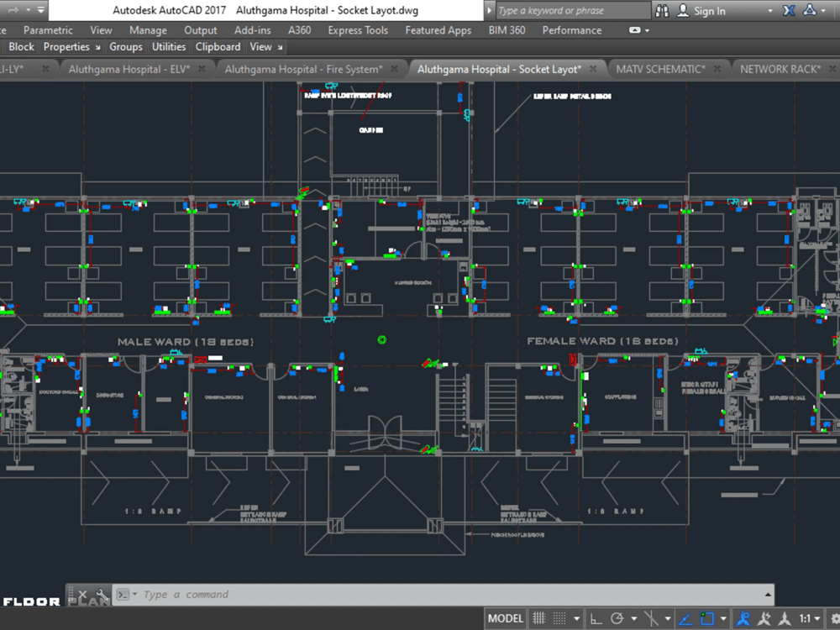Open the Express Tools ribbon tab
Screen dimensions: 840x630
pyautogui.click(x=357, y=30)
